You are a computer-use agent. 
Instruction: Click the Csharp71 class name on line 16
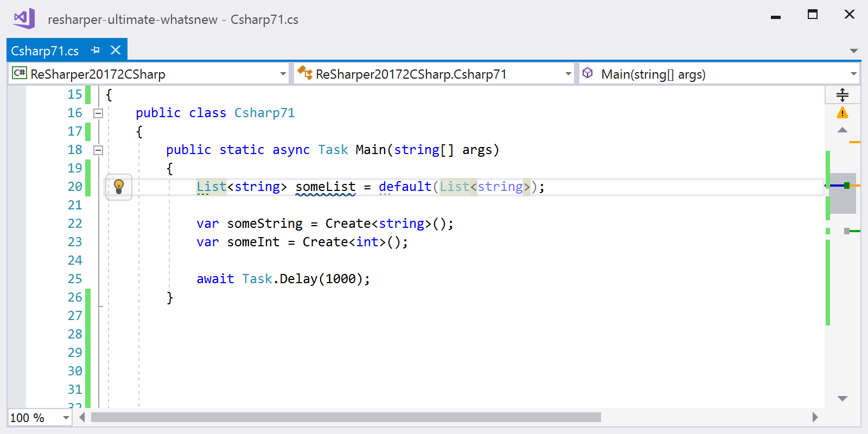click(265, 113)
